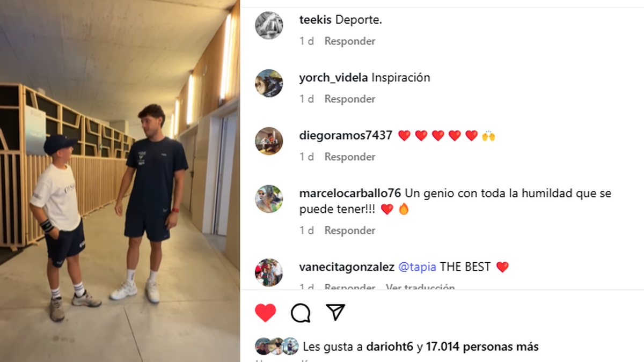Reply to marcelocarballo76's comment
644x362 pixels.
[350, 231]
